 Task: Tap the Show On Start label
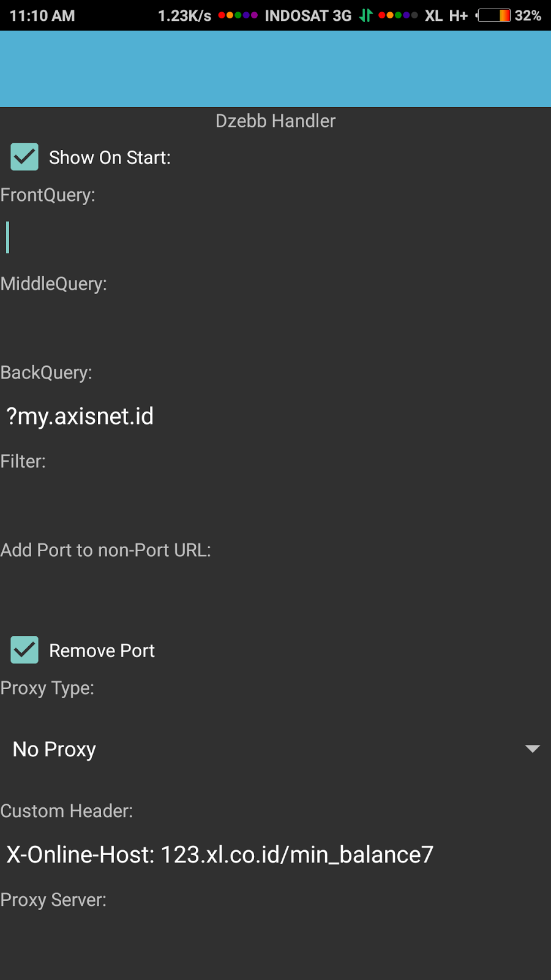click(110, 157)
